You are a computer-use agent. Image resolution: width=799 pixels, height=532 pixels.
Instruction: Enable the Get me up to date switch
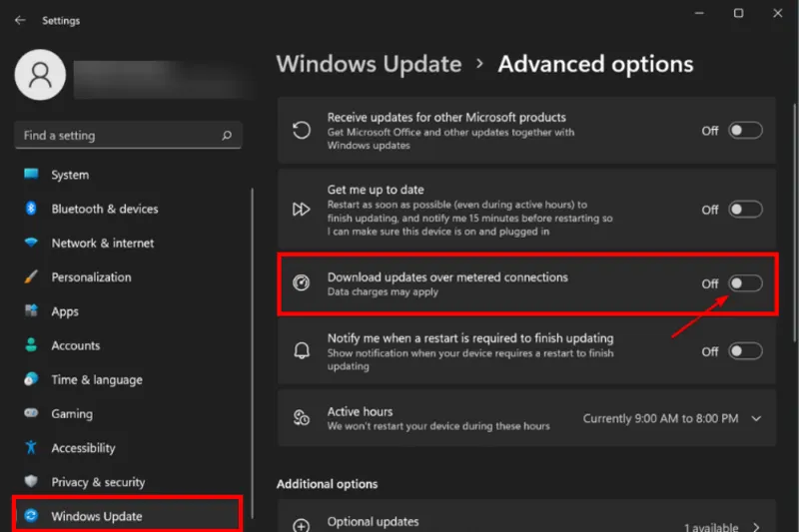click(745, 210)
